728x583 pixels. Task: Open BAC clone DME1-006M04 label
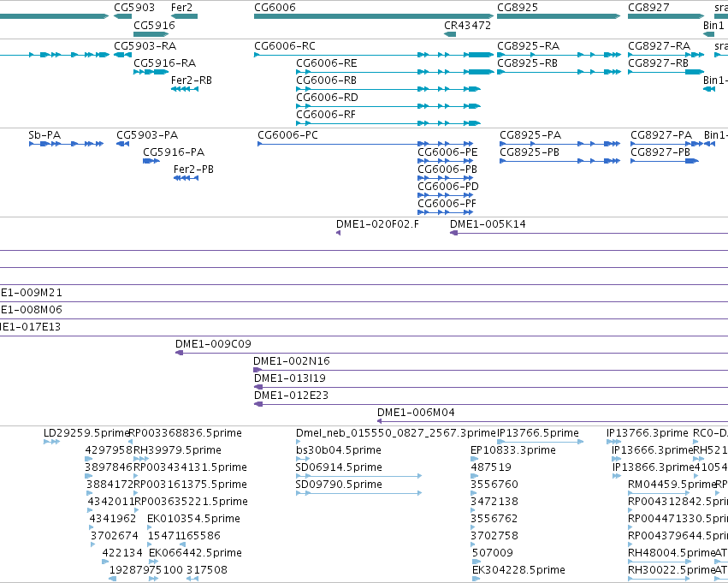(x=416, y=413)
